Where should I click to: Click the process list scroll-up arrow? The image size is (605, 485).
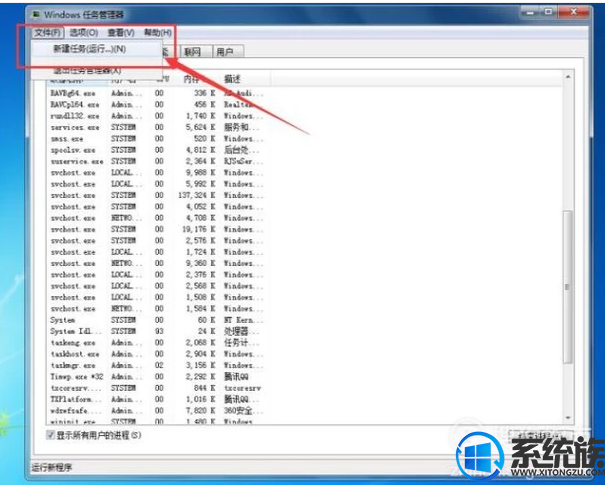[x=568, y=77]
